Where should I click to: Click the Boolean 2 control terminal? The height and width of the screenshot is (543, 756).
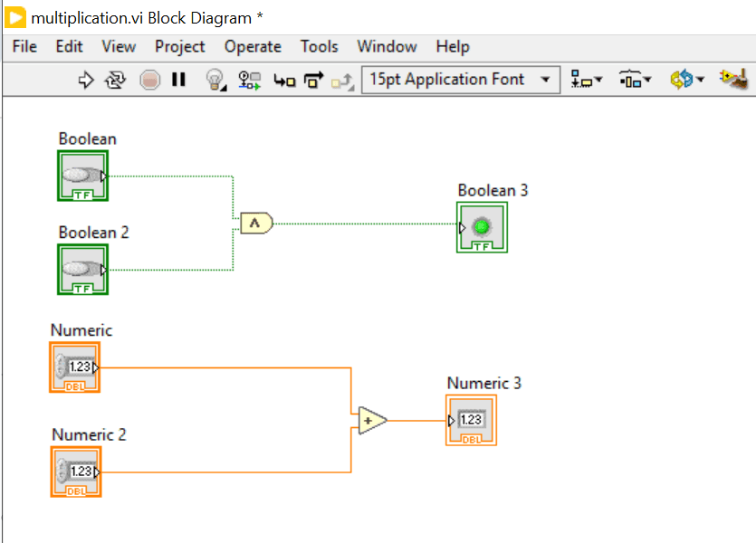tap(83, 270)
